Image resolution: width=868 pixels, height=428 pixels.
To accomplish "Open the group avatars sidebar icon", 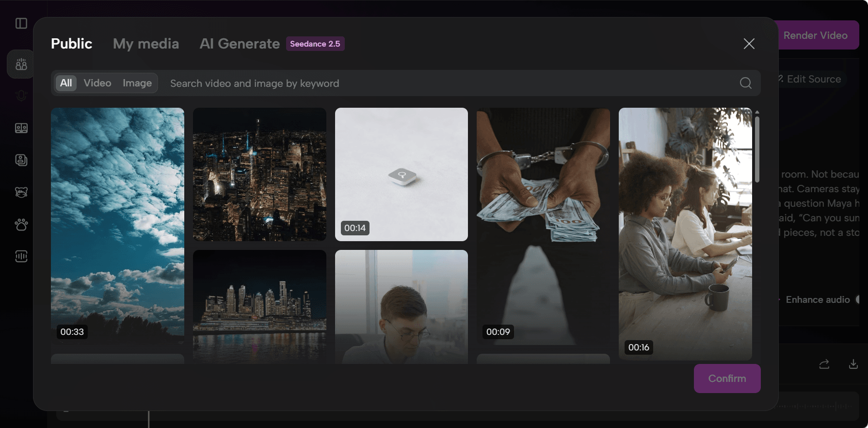I will coord(21,64).
